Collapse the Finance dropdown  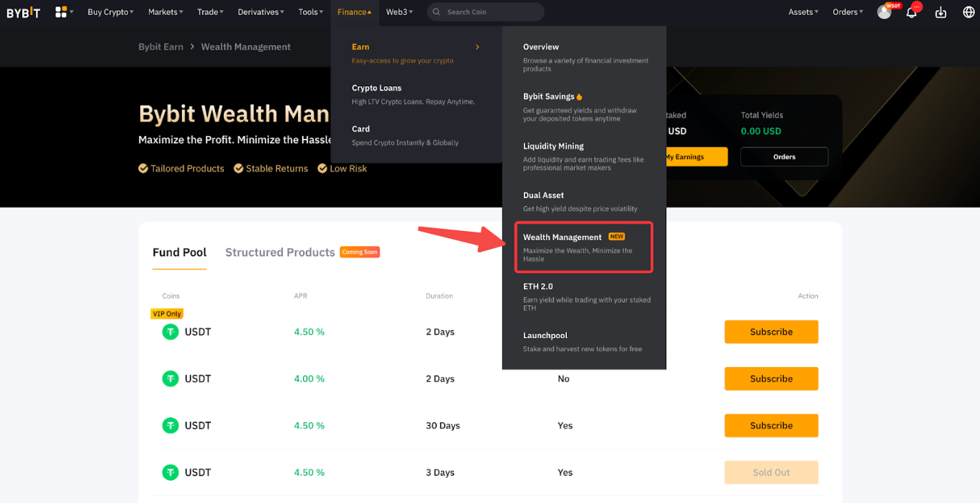tap(354, 12)
